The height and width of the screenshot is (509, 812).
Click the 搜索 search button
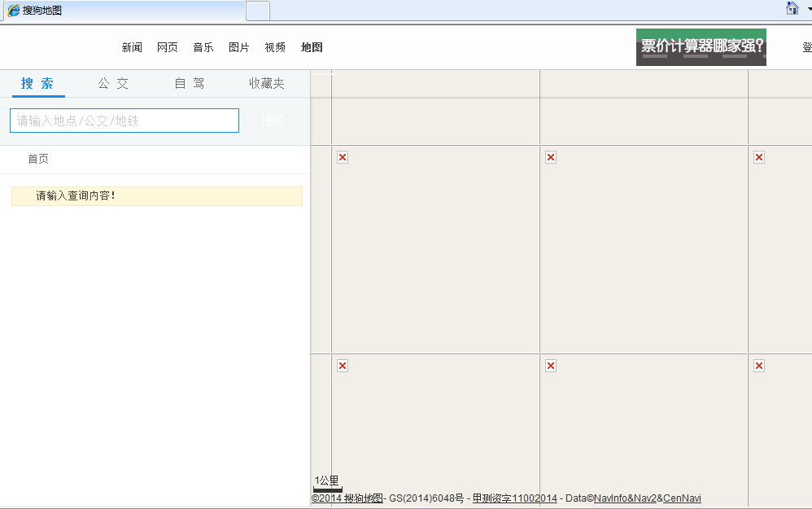coord(272,120)
